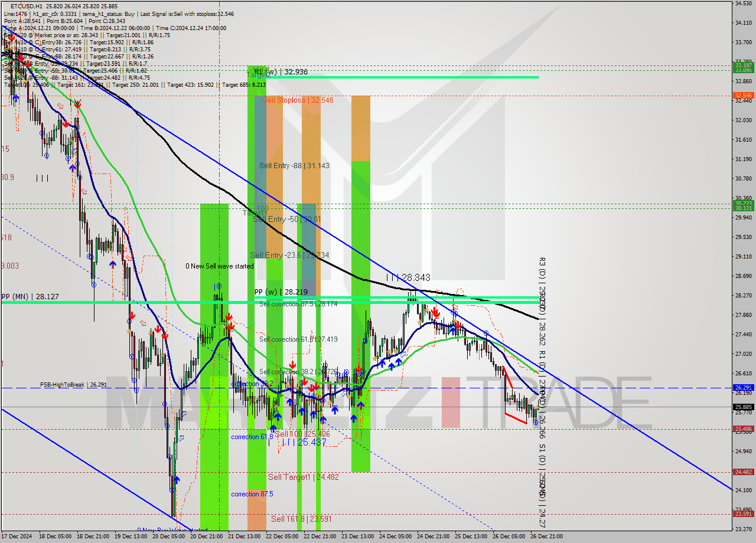The height and width of the screenshot is (543, 756).
Task: Click the black 25.885 current price tag
Action: coord(743,407)
